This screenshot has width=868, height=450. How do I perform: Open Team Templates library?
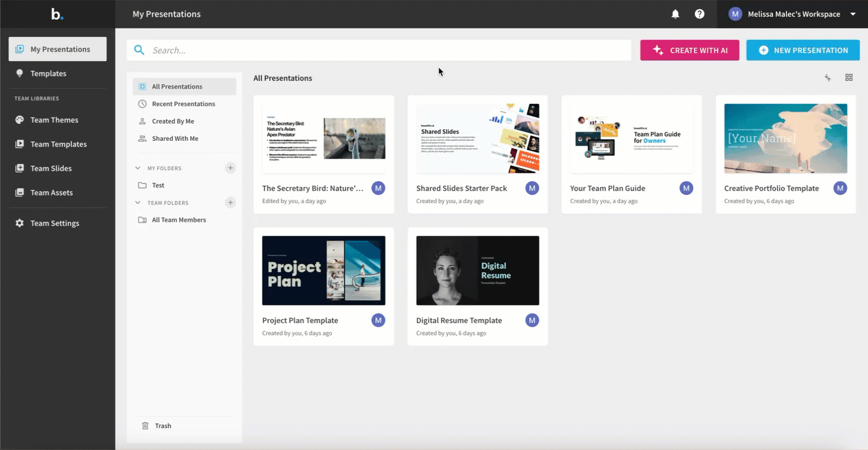[58, 144]
